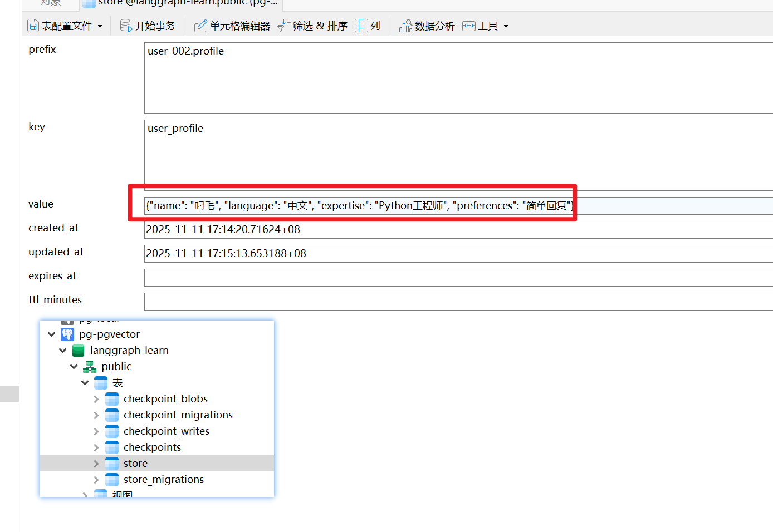This screenshot has height=532, width=773.
Task: Click the key field label
Action: tap(37, 127)
